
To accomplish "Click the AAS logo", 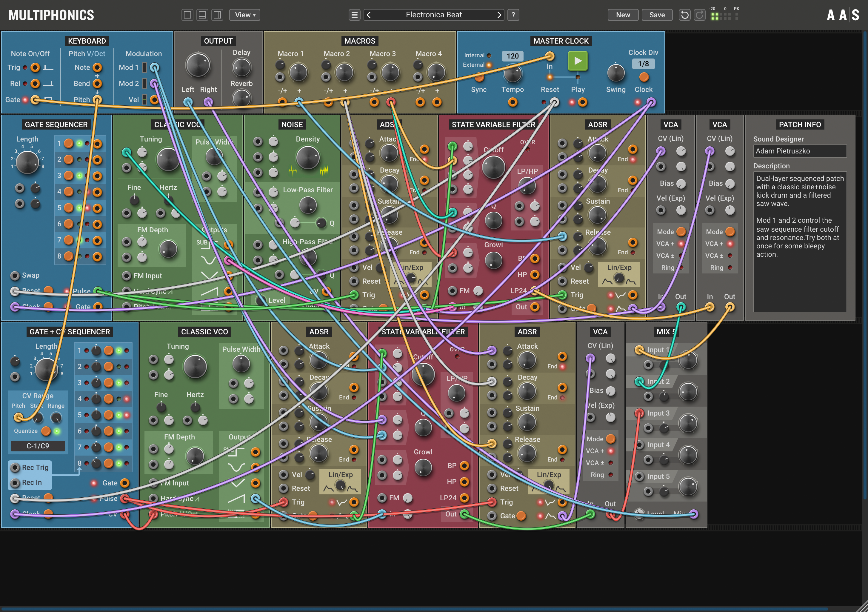I will point(843,15).
